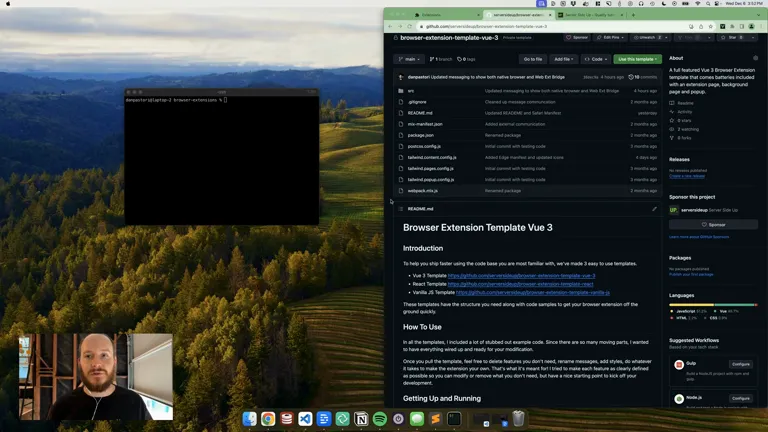Open Spotify from the dock
This screenshot has height=432, width=768.
380,419
